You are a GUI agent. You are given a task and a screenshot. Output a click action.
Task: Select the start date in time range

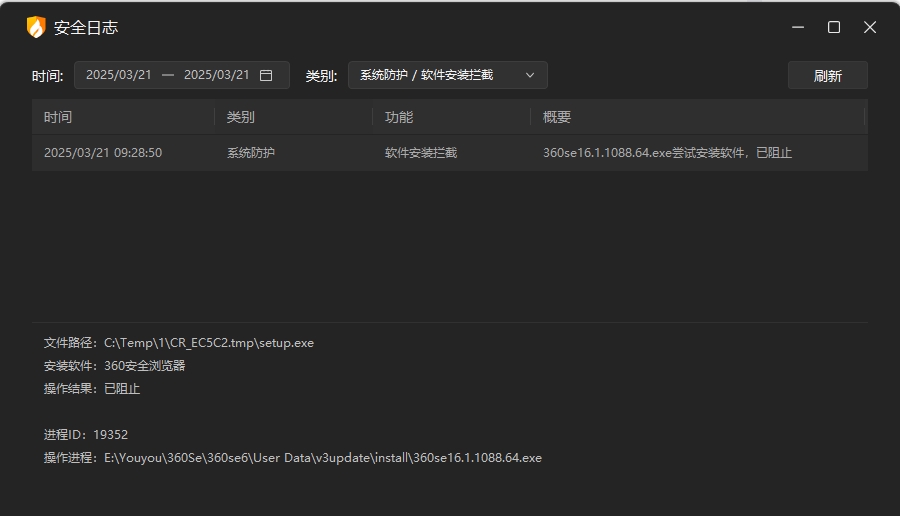pos(119,75)
